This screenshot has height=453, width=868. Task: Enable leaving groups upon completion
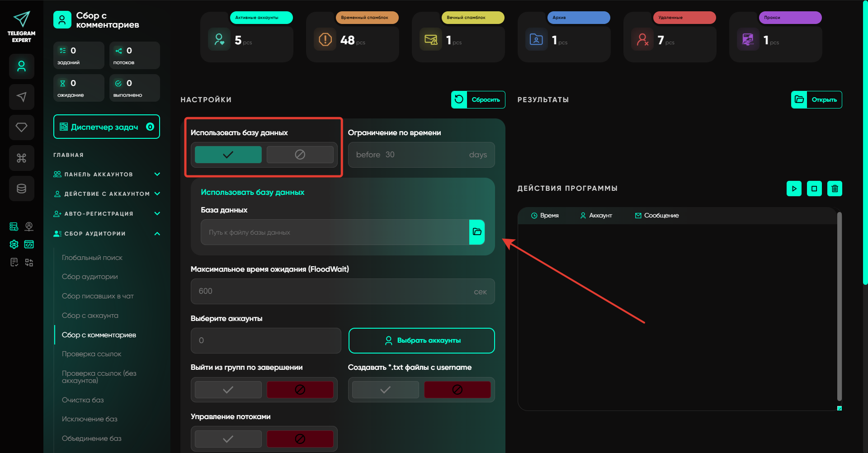(228, 390)
